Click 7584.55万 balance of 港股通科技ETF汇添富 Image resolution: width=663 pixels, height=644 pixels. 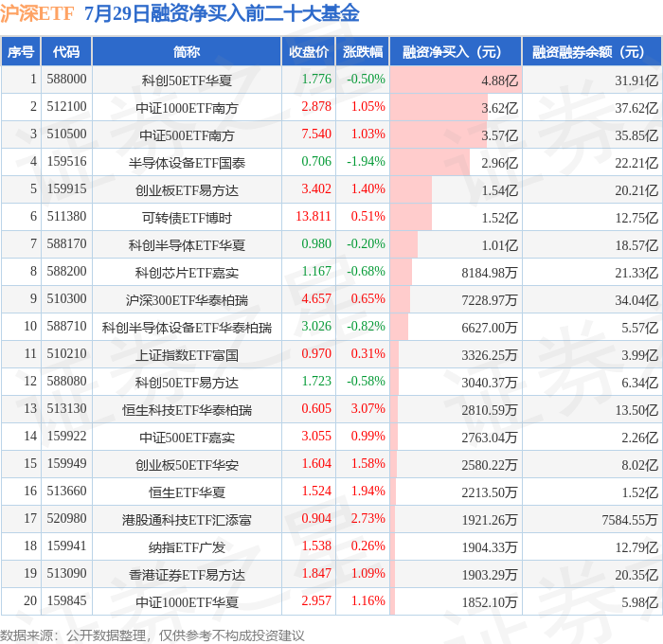click(x=630, y=520)
